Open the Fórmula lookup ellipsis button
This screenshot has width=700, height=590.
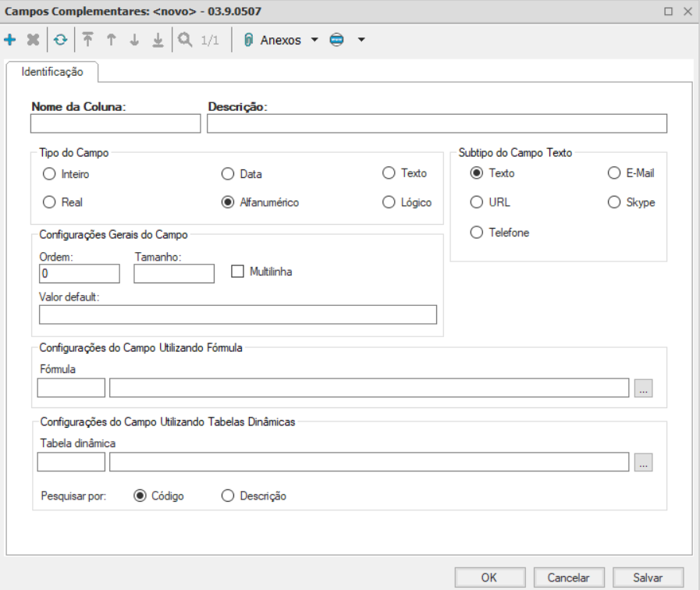[x=643, y=388]
